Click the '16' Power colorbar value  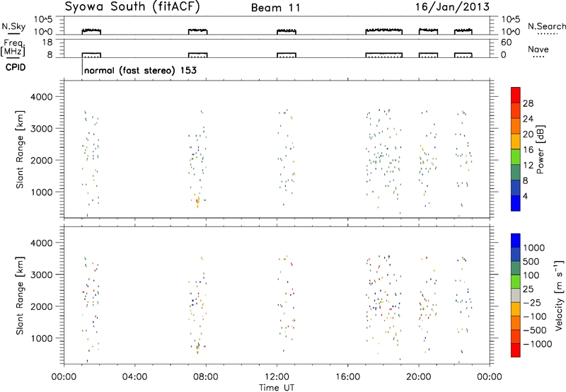(x=528, y=150)
